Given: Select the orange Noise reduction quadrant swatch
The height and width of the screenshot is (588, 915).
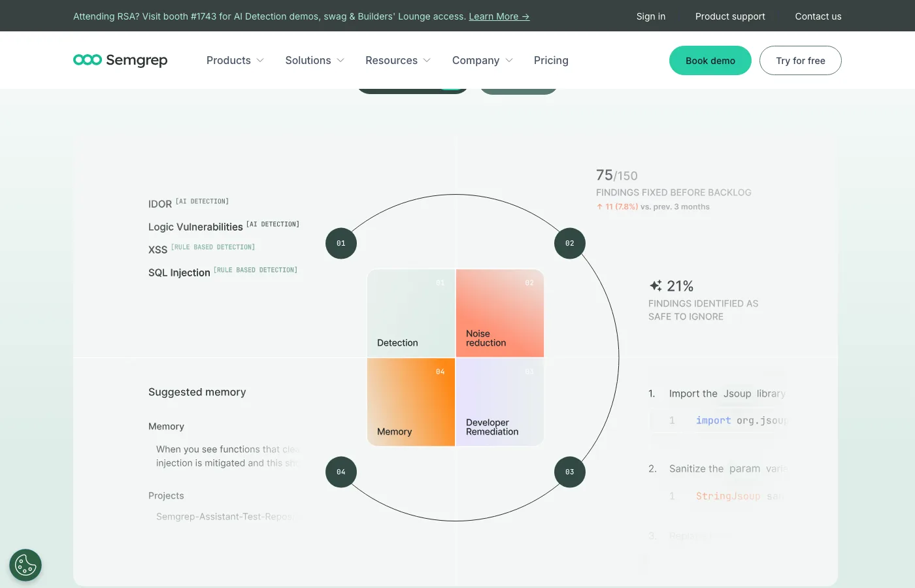Looking at the screenshot, I should 500,313.
